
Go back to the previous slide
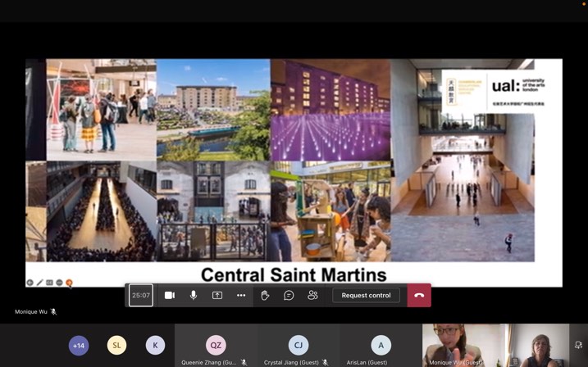click(30, 283)
